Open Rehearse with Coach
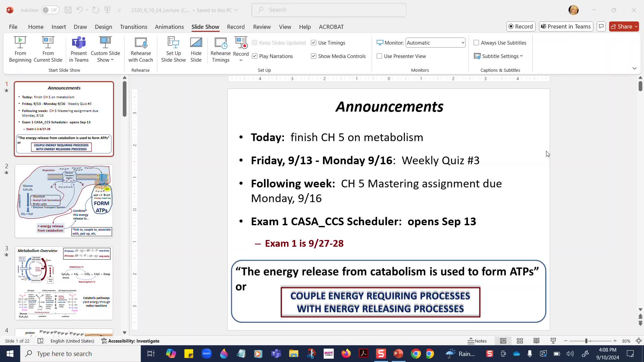Screen dimensions: 644x362 tap(141, 49)
